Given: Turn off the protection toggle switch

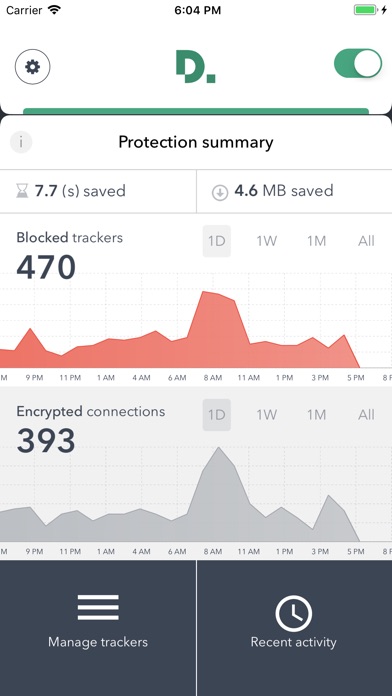Looking at the screenshot, I should point(358,63).
